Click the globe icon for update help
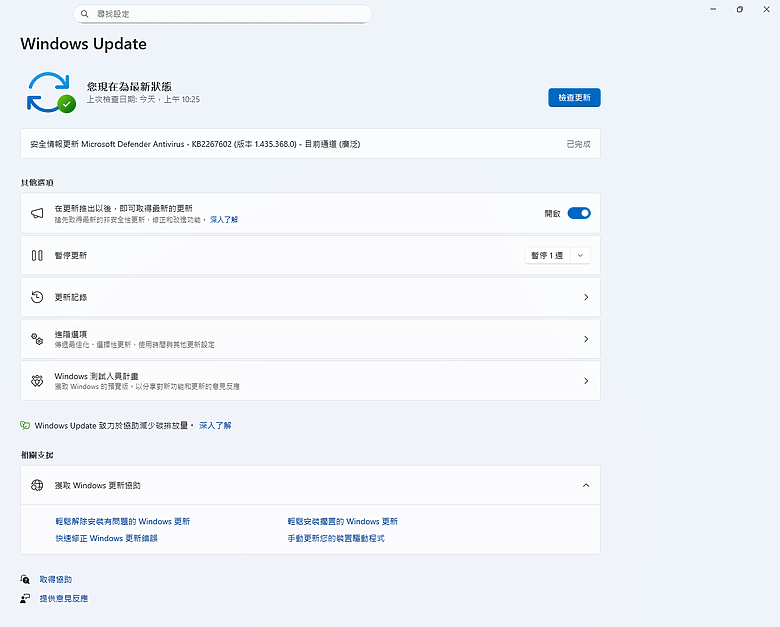Image resolution: width=780 pixels, height=627 pixels. [37, 485]
